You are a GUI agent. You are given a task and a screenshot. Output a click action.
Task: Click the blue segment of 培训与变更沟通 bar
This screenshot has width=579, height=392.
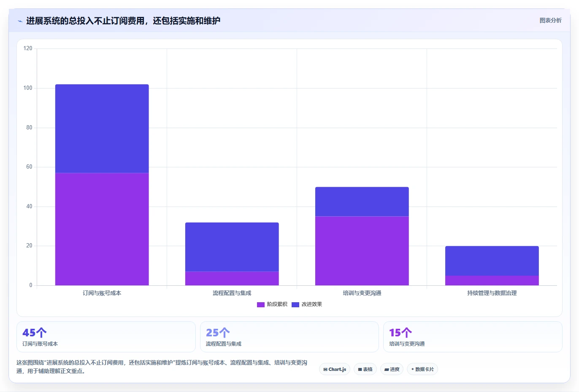pyautogui.click(x=362, y=201)
